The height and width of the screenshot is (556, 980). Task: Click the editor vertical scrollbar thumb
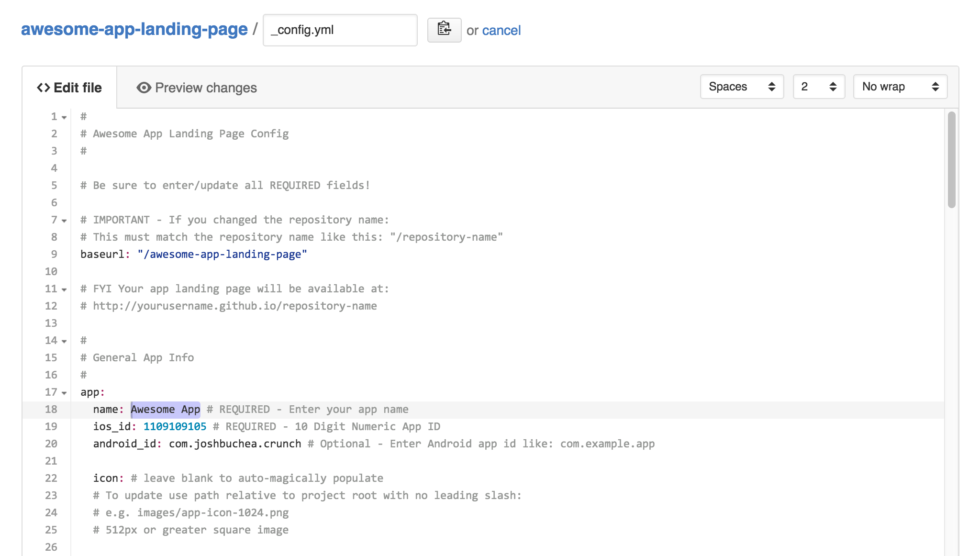951,160
